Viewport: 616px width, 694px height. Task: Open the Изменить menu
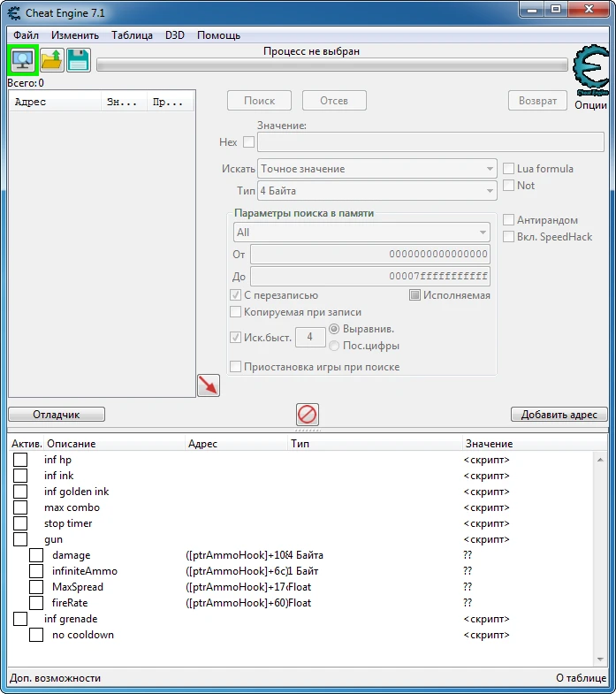[75, 35]
